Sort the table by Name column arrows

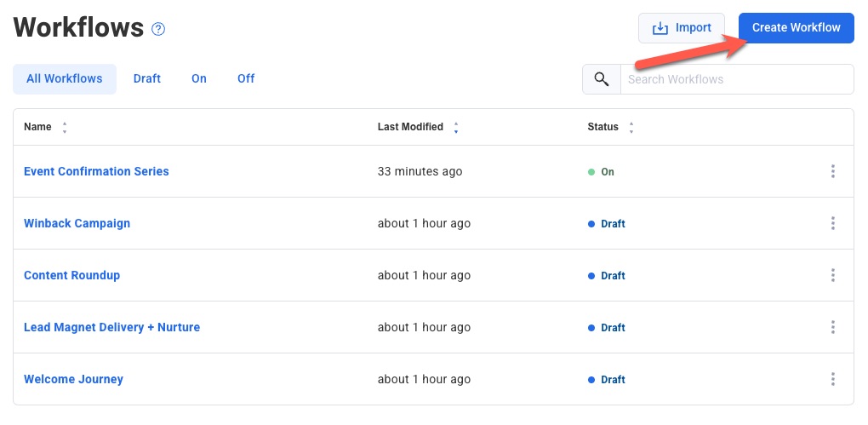pyautogui.click(x=65, y=128)
